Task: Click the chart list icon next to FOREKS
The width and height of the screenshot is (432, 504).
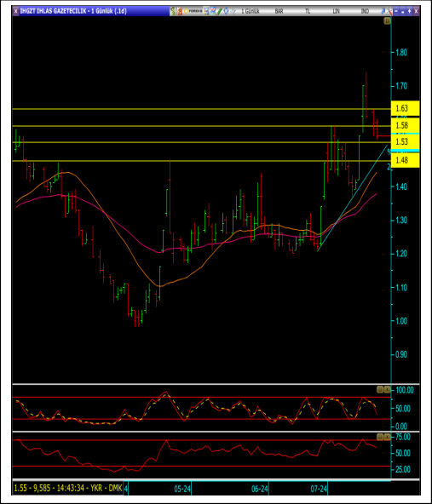Action: (x=206, y=11)
